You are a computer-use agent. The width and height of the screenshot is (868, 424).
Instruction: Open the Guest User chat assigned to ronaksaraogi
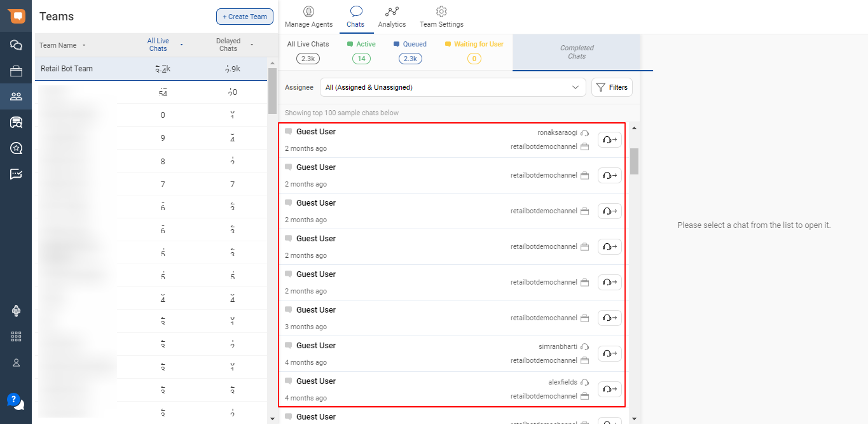(451, 140)
